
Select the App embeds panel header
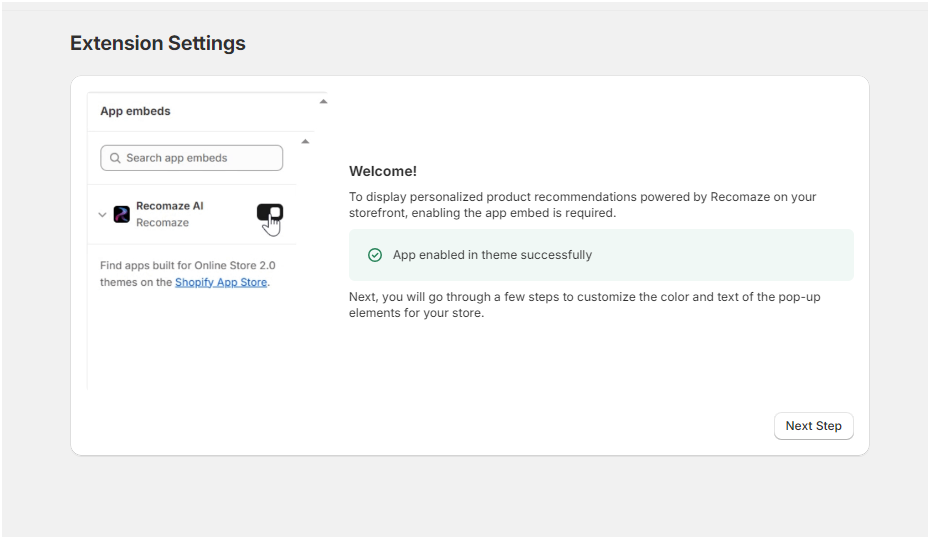135,111
